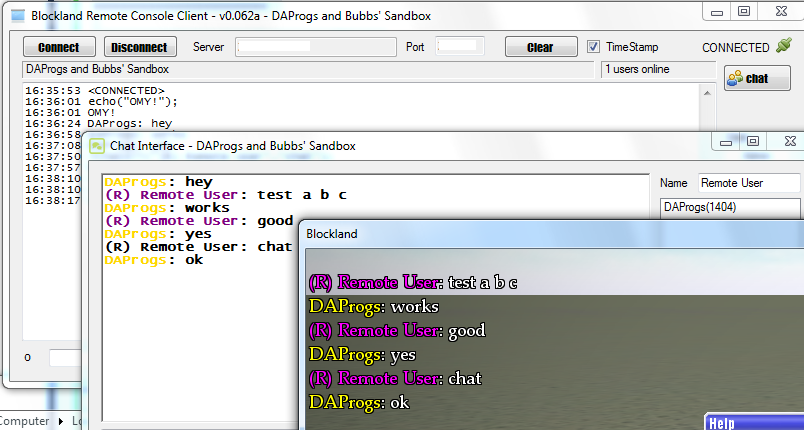
Task: Click 'DAProgs: works' in Chat Interface
Action: [167, 208]
